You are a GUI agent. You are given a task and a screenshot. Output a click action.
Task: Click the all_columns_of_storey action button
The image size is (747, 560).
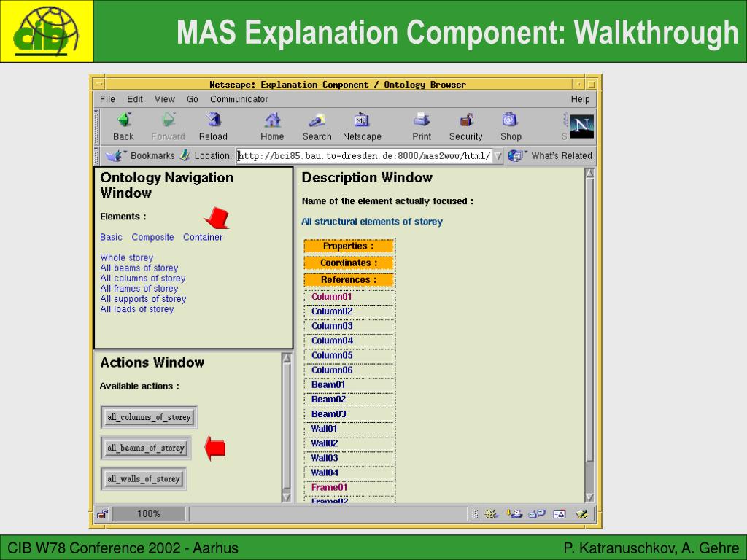click(149, 417)
